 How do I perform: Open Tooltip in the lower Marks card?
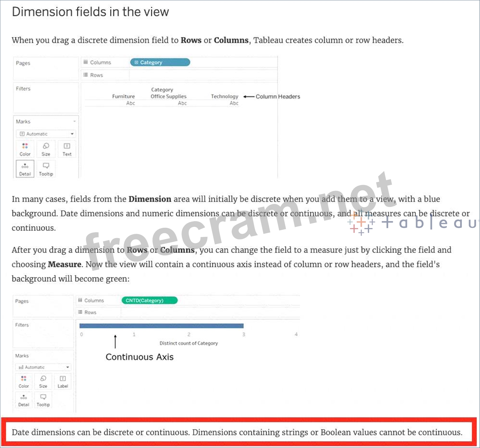(x=43, y=400)
